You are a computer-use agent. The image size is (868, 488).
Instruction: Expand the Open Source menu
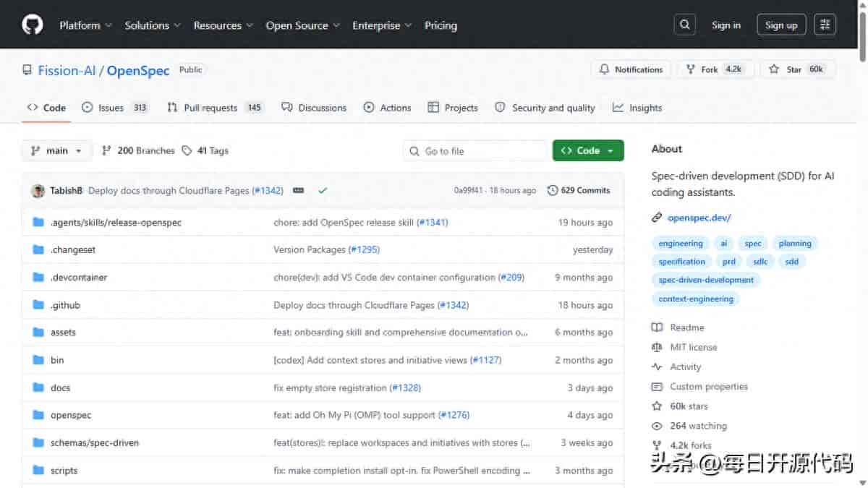(x=302, y=25)
